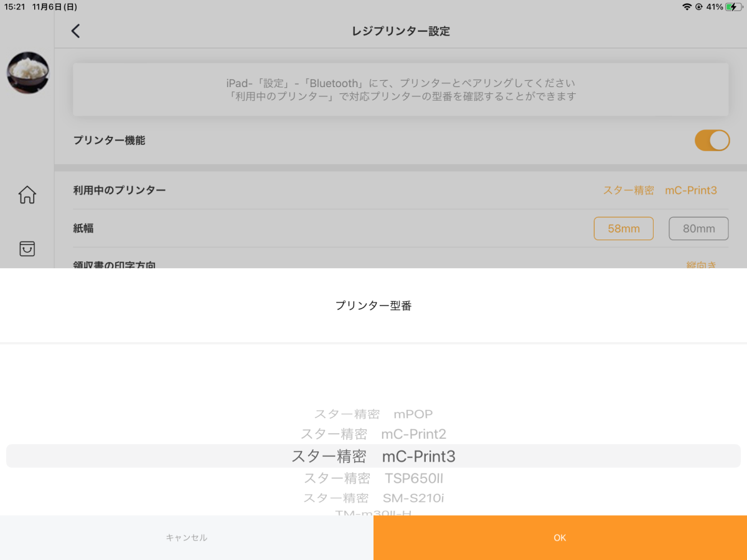The height and width of the screenshot is (560, 747).
Task: Select the 58mm paper width option
Action: click(623, 228)
